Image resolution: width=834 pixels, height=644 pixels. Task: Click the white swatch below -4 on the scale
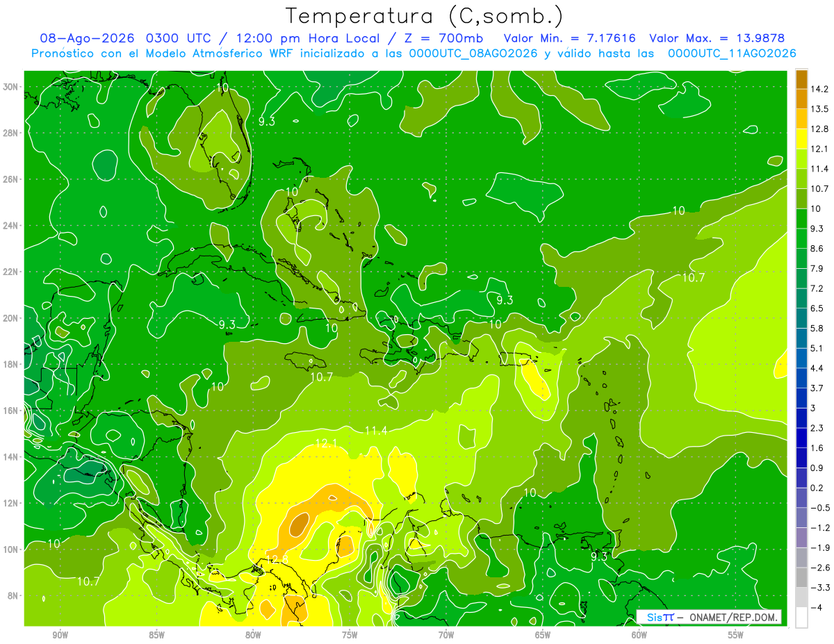[x=801, y=617]
